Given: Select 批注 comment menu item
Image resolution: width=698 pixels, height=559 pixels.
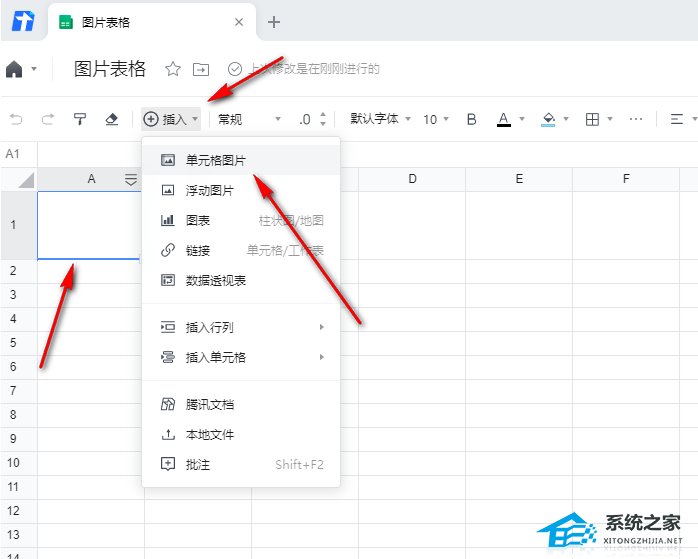Looking at the screenshot, I should pos(241,465).
